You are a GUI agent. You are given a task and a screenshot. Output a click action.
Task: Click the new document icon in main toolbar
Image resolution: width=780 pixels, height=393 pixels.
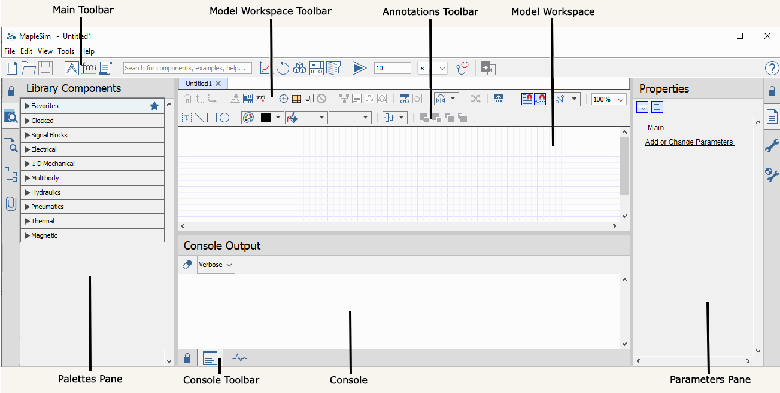[11, 68]
